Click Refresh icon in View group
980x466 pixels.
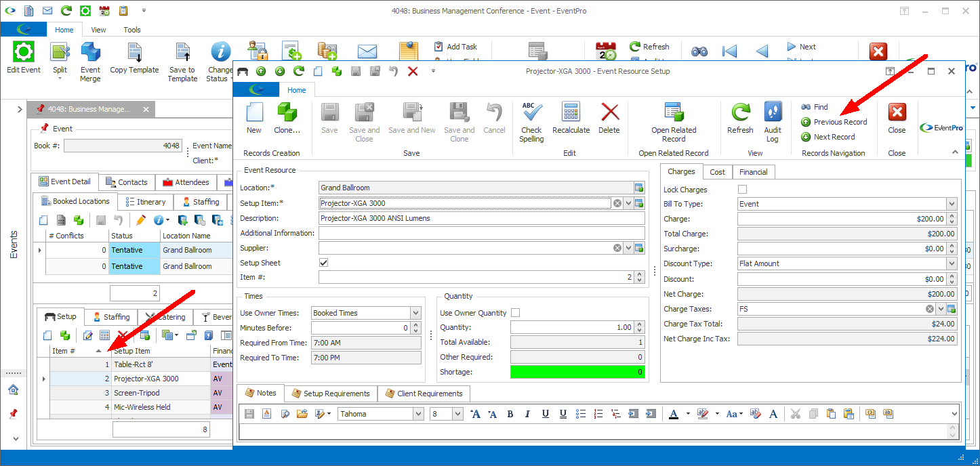(740, 112)
